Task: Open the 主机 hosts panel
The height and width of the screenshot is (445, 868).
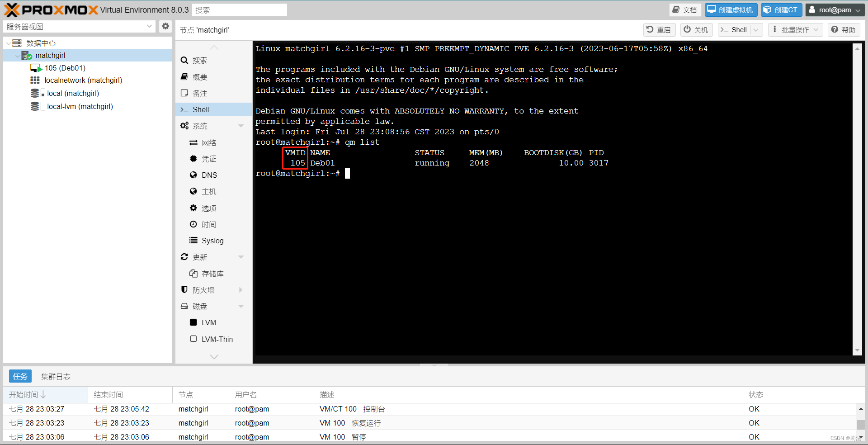Action: point(208,191)
